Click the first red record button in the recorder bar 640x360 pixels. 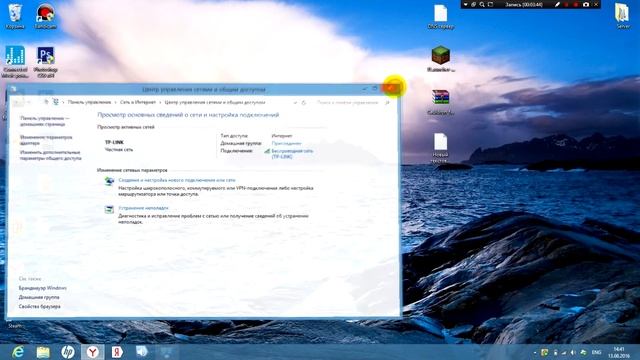pos(567,4)
